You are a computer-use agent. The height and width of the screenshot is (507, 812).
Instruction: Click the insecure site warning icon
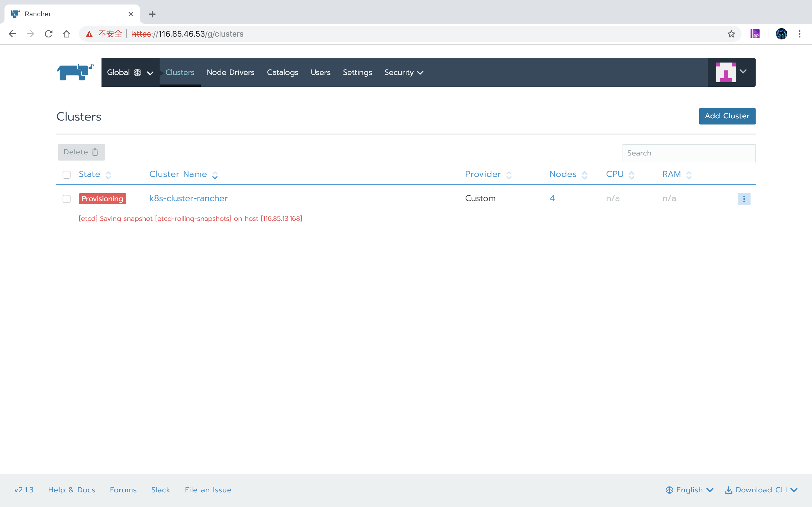pos(89,34)
